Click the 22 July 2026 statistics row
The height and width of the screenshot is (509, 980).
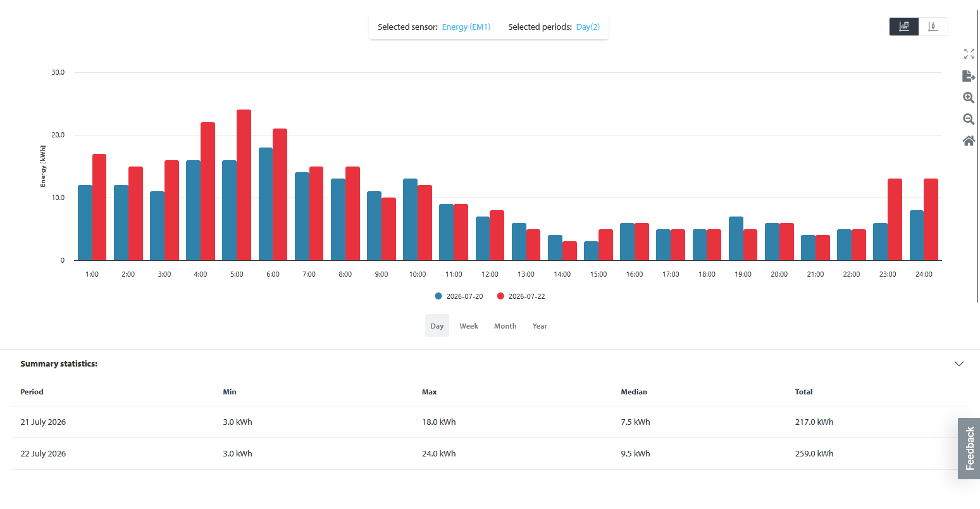coord(489,454)
